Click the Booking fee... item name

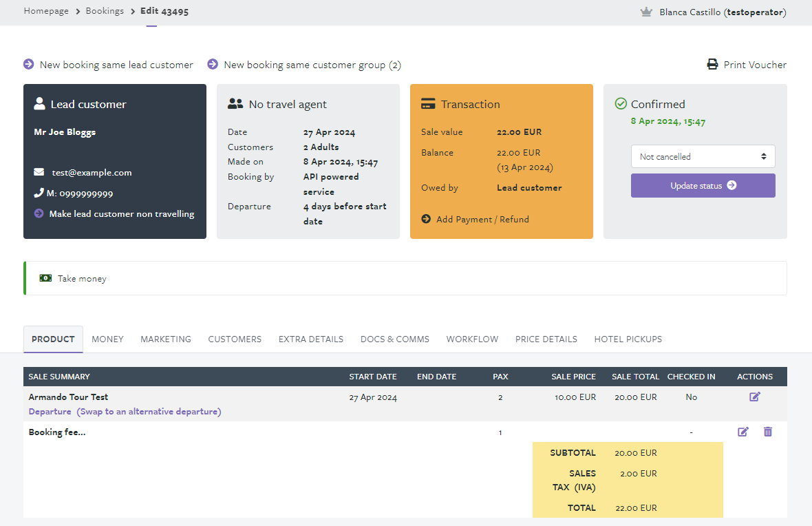pos(57,432)
